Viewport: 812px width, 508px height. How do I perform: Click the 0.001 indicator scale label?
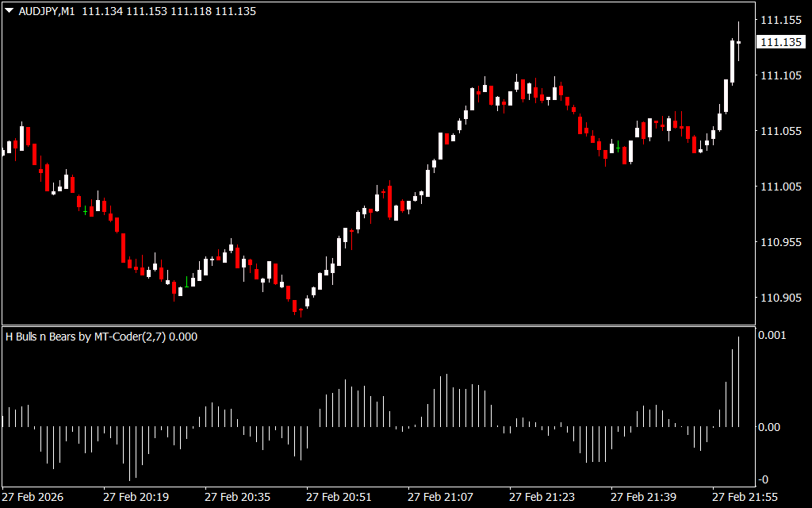pos(773,336)
